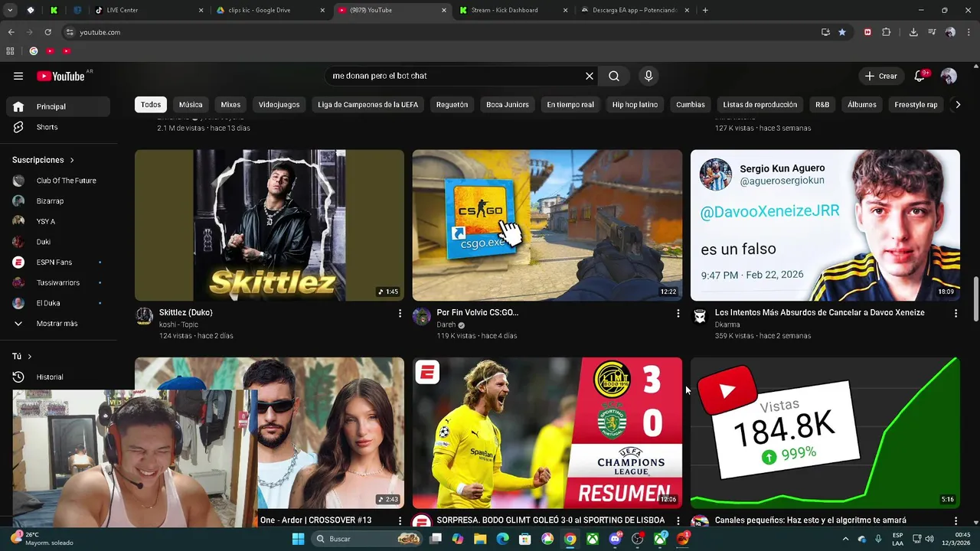The width and height of the screenshot is (980, 551).
Task: Open options for Cancelar a Davoo Xeneize video
Action: pos(955,313)
